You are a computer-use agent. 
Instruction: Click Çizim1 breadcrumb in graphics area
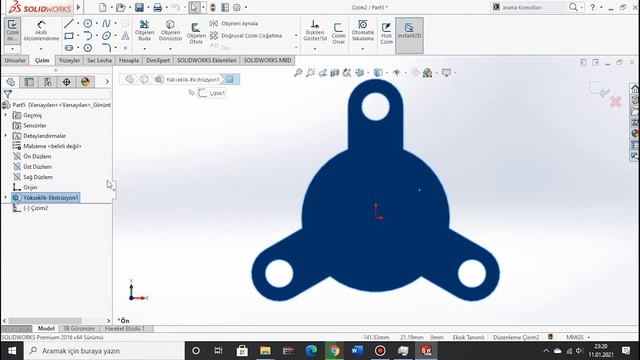[212, 93]
